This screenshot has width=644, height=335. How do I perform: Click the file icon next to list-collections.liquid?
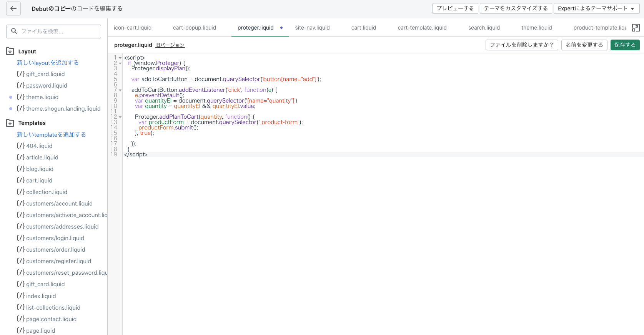[x=21, y=307]
